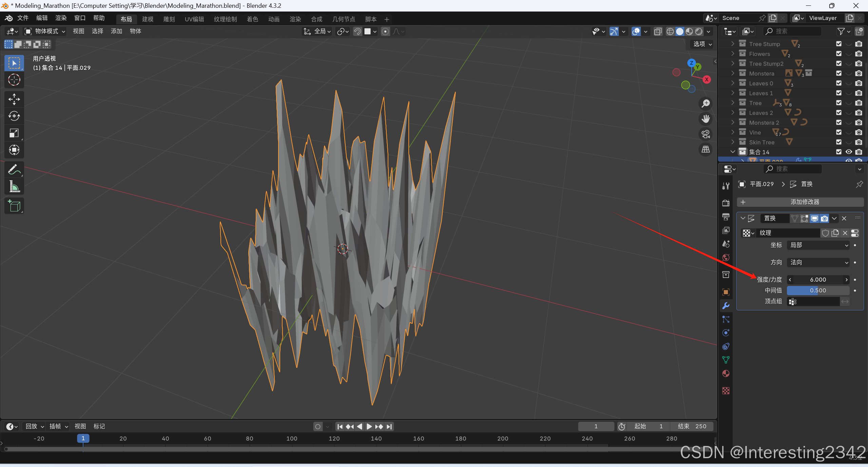Select the Move tool in toolbar
Viewport: 868px width, 467px height.
[x=14, y=99]
